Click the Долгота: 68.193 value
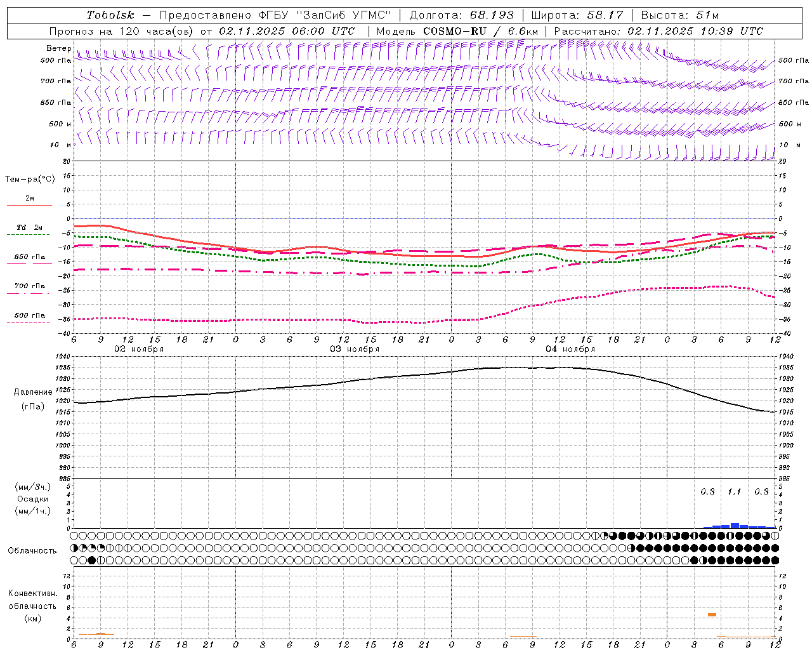The image size is (812, 650). tap(462, 15)
